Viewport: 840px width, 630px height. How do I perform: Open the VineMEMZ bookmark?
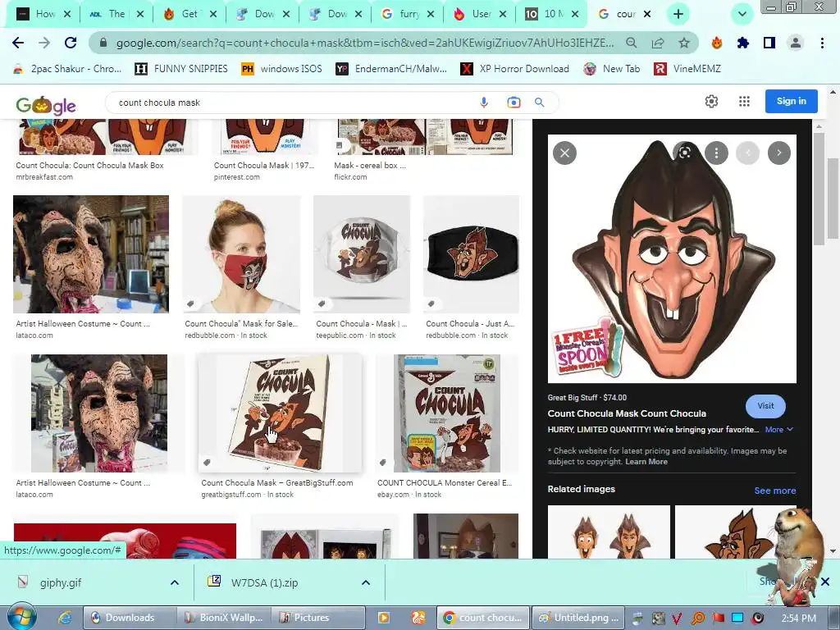[687, 69]
